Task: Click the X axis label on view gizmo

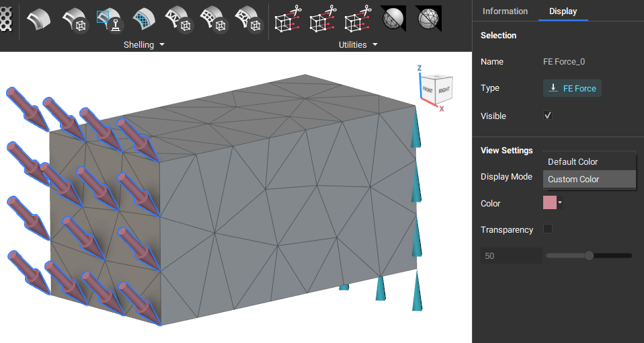Action: click(x=442, y=109)
